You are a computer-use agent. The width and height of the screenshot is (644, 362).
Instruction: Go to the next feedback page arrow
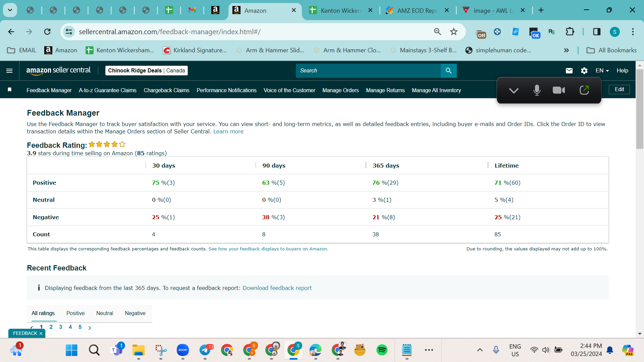[90, 328]
